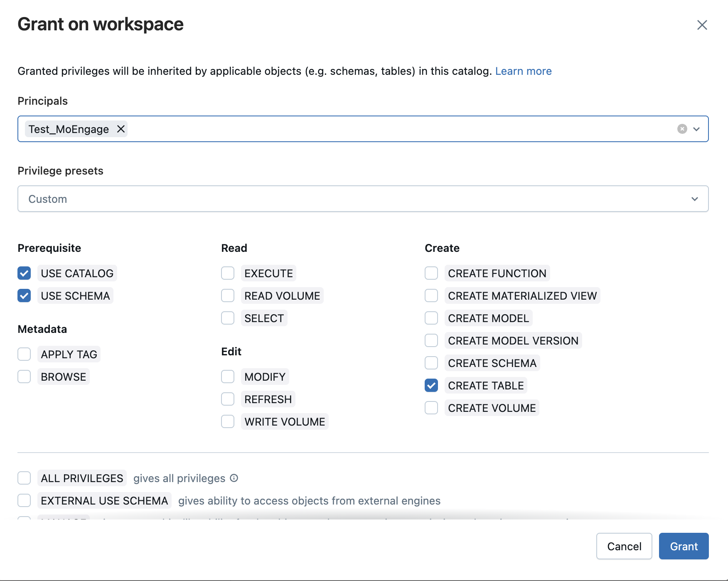Viewport: 728px width, 581px height.
Task: Uncheck the USE SCHEMA privilege
Action: click(24, 295)
